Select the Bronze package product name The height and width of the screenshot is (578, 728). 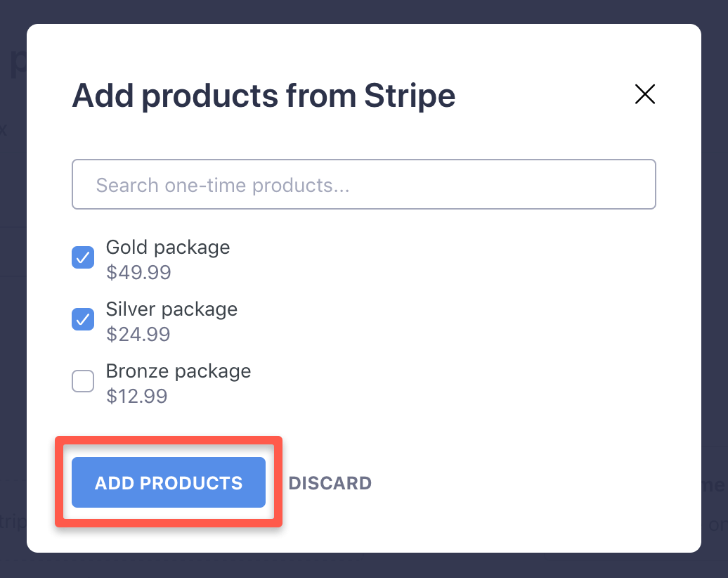click(x=178, y=371)
